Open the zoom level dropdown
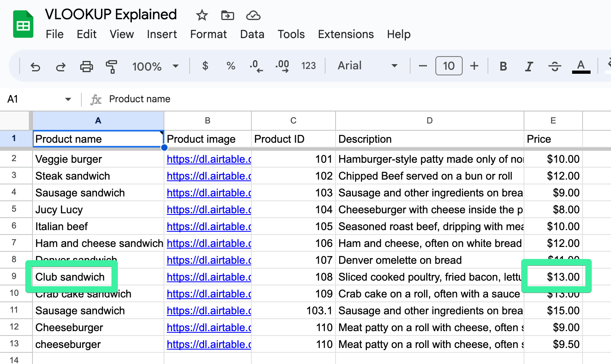 coord(156,66)
